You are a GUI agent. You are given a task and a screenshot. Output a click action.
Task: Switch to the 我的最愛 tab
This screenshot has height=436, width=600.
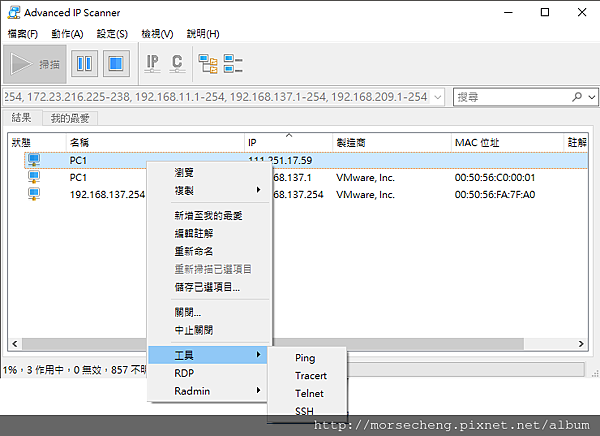tap(70, 118)
